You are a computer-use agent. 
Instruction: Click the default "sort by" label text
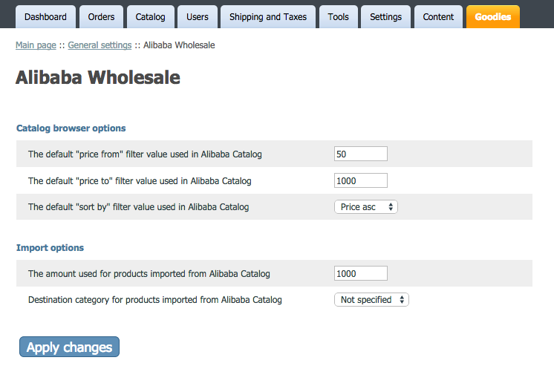coord(138,207)
